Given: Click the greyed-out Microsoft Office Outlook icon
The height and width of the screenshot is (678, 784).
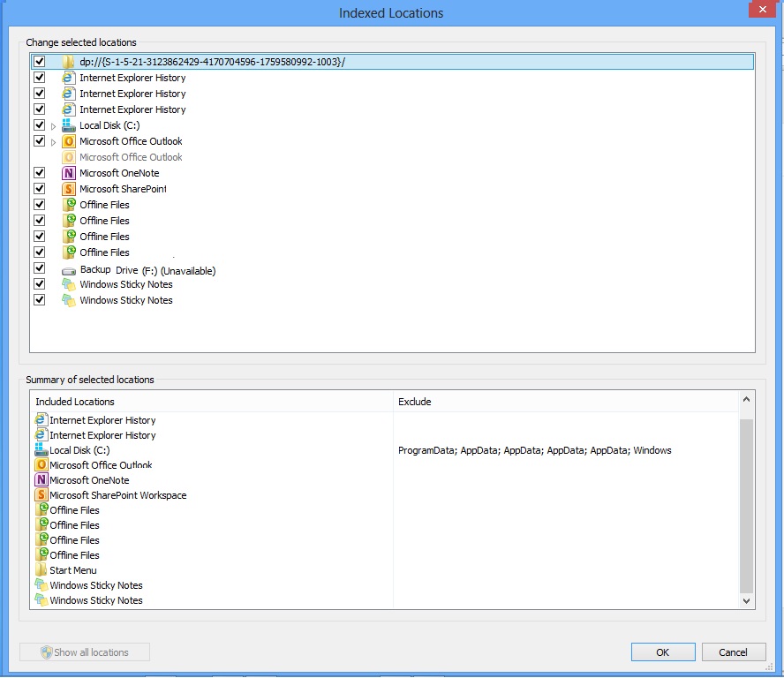Looking at the screenshot, I should pyautogui.click(x=69, y=157).
